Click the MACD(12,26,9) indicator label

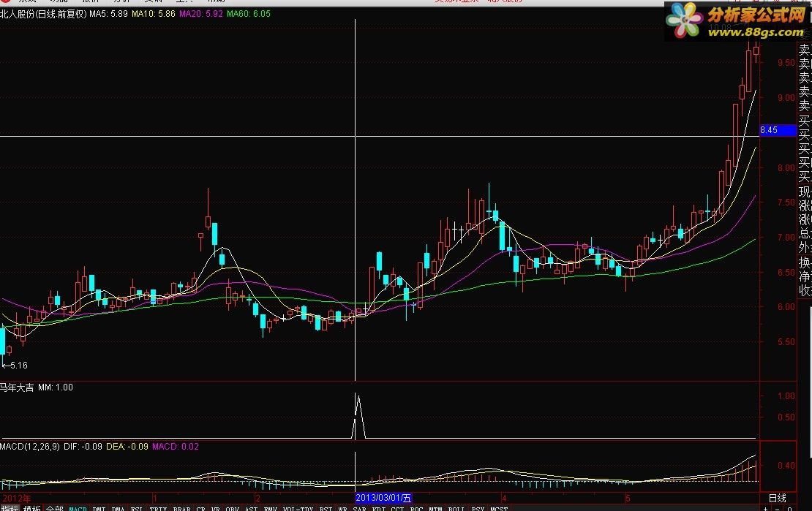30,446
